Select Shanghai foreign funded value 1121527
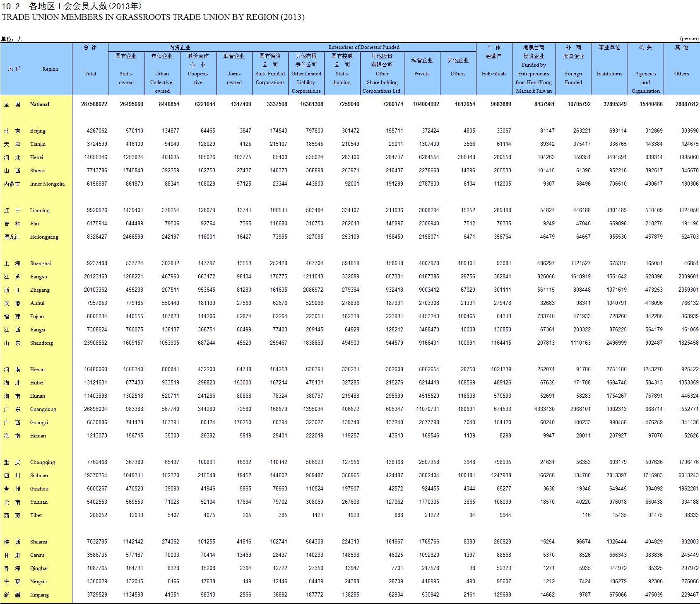This screenshot has height=604, width=700. [580, 263]
